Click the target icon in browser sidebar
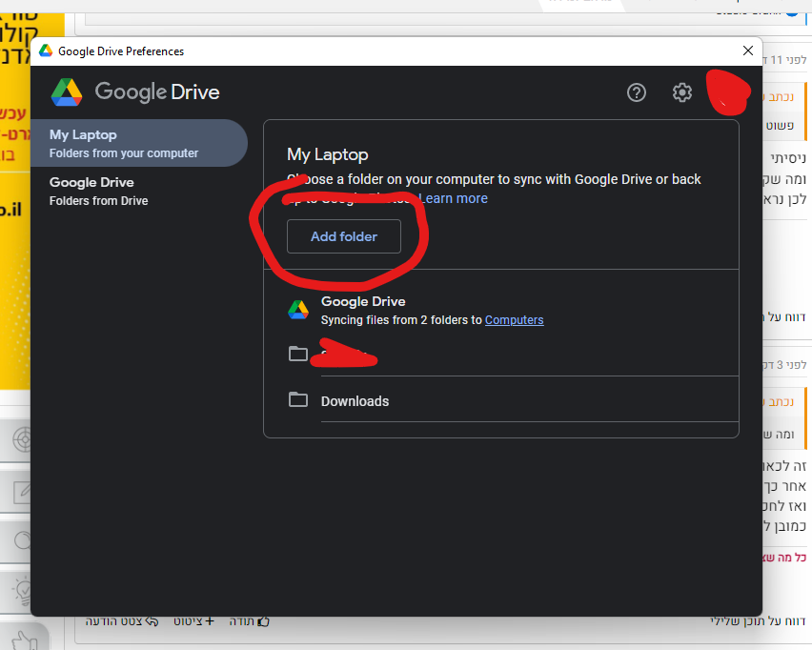Viewport: 812px width, 650px height. (22, 440)
